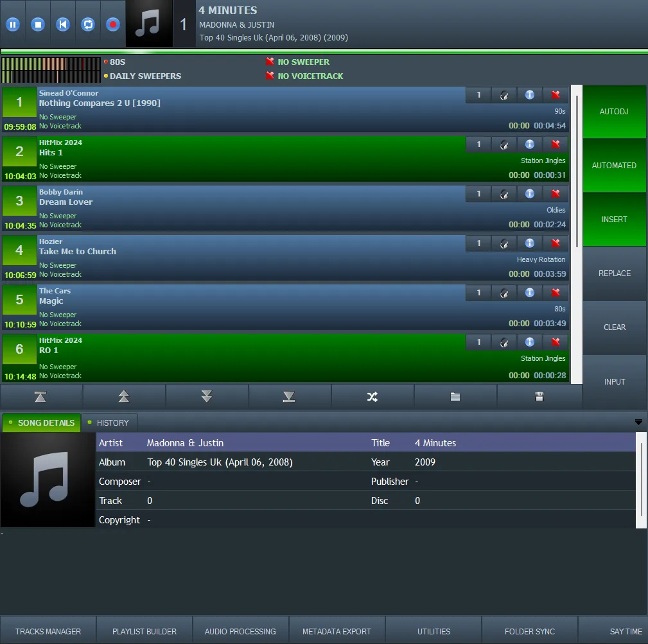This screenshot has height=644, width=648.
Task: Preview The Cars Magic with headphone icon
Action: [504, 293]
